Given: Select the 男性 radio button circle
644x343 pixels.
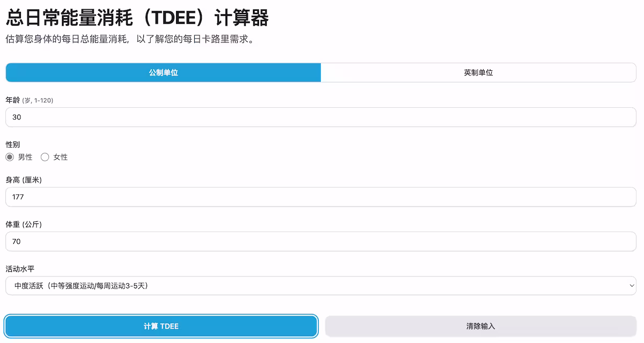Looking at the screenshot, I should point(10,157).
